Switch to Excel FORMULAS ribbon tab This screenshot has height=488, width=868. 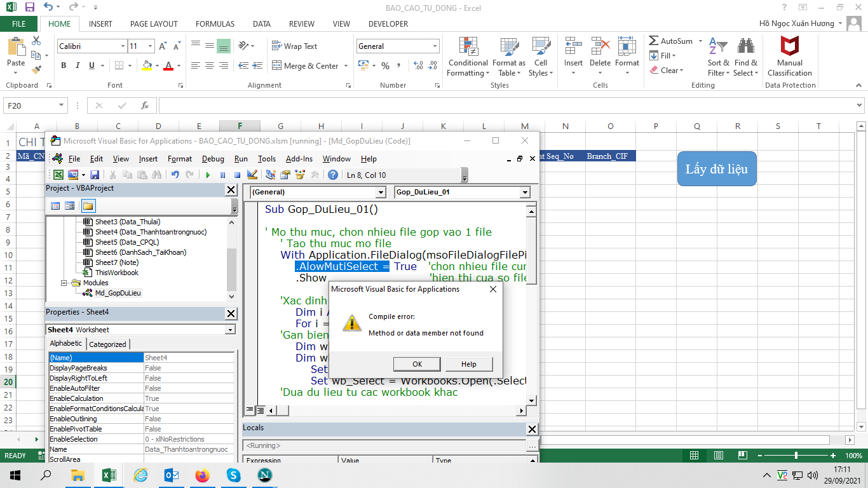pos(215,24)
